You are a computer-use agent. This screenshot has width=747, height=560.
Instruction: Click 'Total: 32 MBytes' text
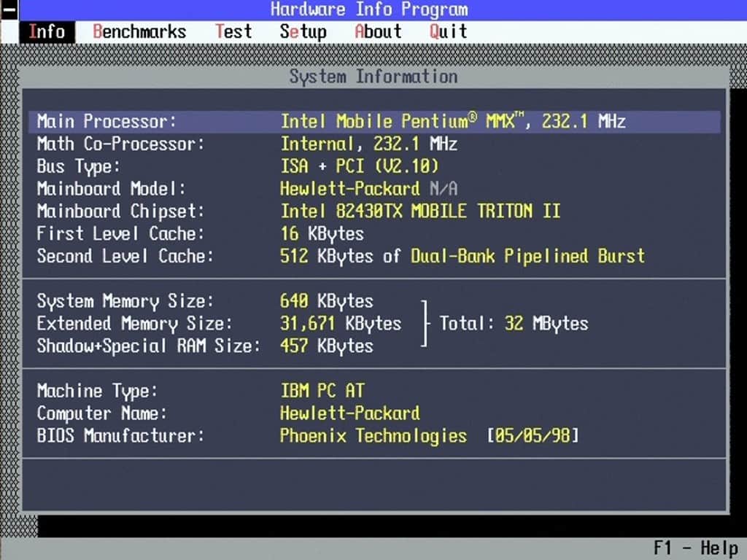514,324
